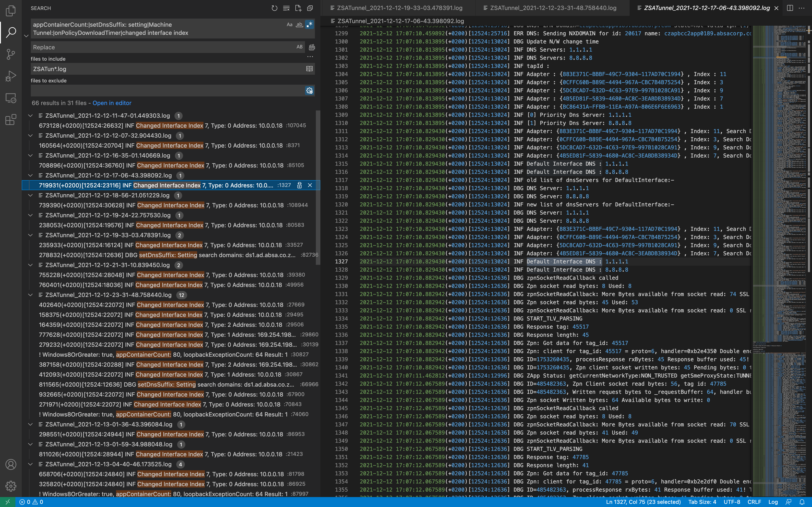Collapse the Replace field with the chevron

[26, 36]
